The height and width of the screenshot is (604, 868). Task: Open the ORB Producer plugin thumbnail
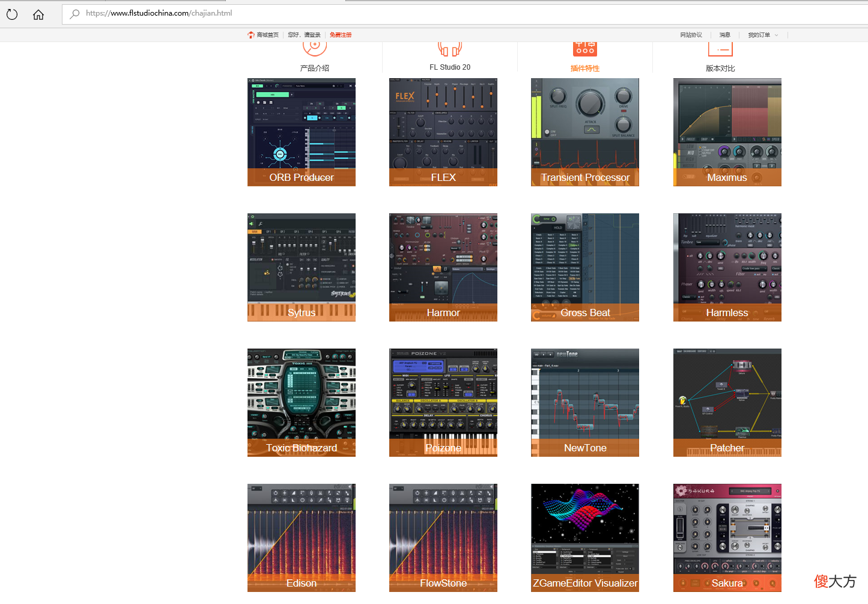(302, 132)
